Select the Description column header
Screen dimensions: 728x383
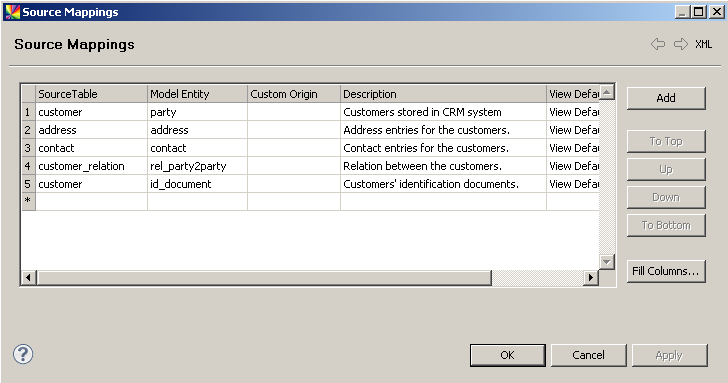[x=443, y=94]
